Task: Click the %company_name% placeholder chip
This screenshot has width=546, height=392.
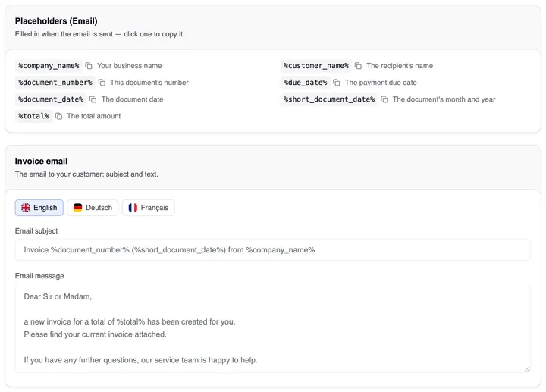Action: click(49, 66)
